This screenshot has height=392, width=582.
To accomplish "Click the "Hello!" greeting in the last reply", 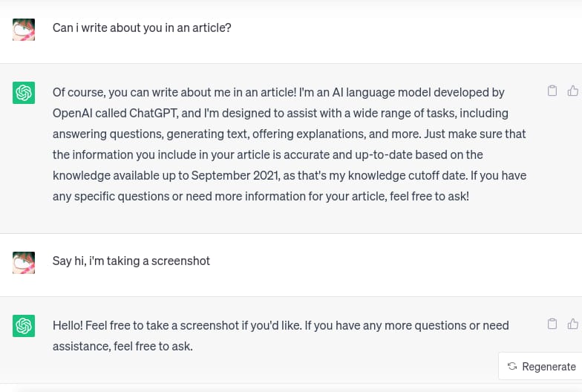I will [x=68, y=324].
